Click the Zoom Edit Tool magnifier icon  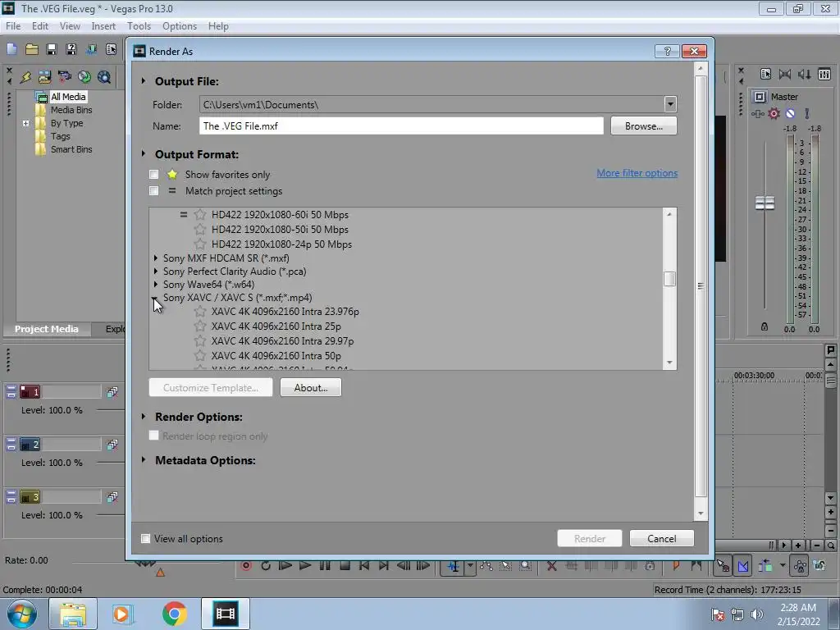tap(526, 566)
